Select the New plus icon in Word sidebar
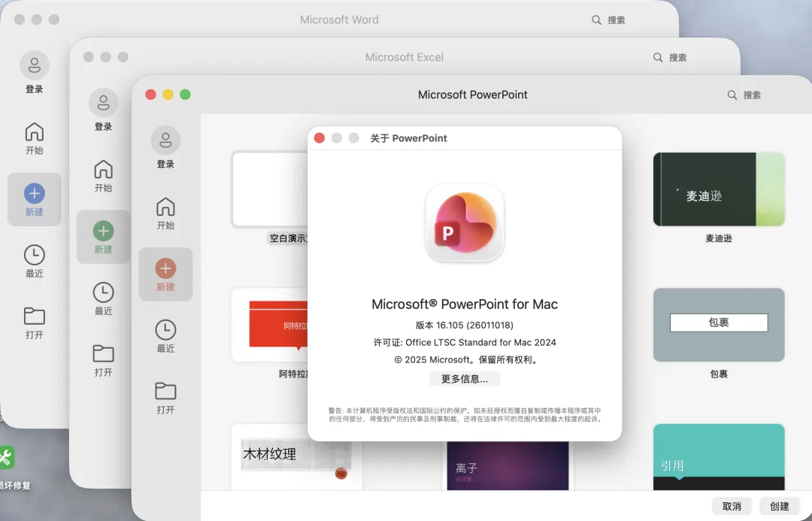The width and height of the screenshot is (812, 521). 34,193
